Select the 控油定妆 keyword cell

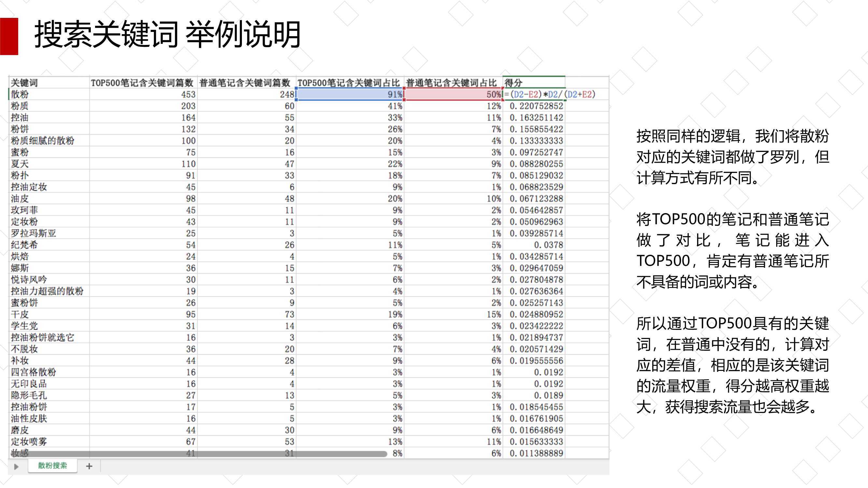pos(49,187)
